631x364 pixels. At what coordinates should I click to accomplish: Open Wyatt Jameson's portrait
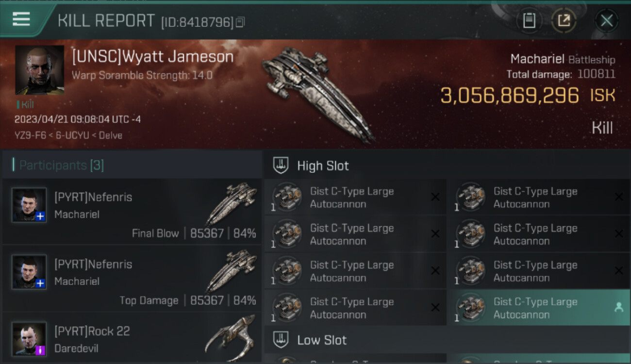(x=40, y=70)
